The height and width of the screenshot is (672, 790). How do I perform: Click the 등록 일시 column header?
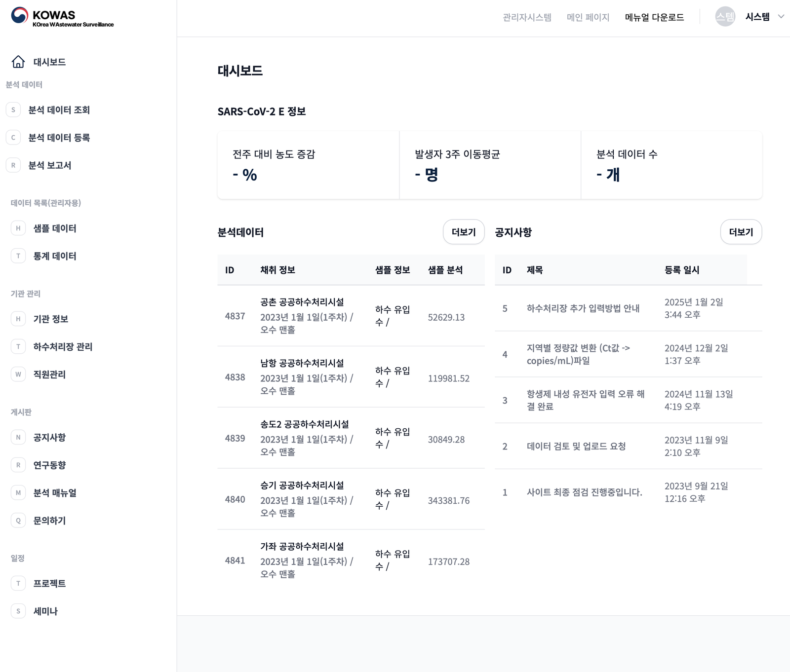[682, 270]
